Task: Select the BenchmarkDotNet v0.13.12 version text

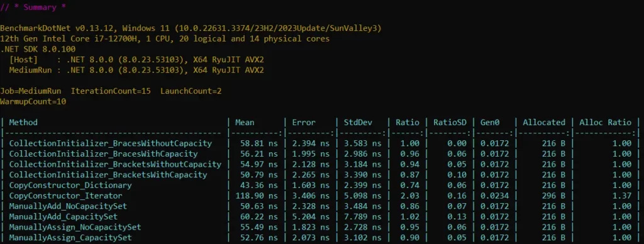Action: click(58, 28)
